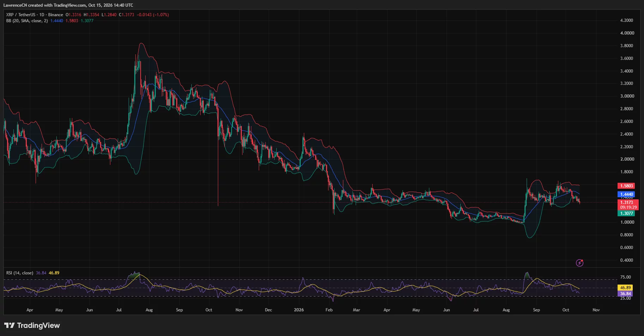Click the −0.0143 (−1.07%) change value
Image resolution: width=644 pixels, height=336 pixels.
[153, 15]
